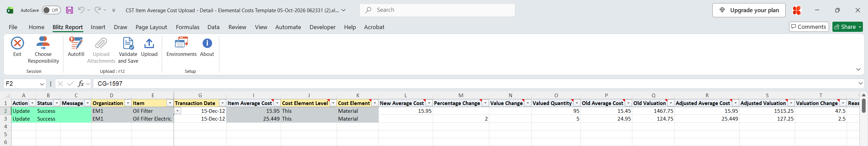Click the Redo arrow
Viewport: 868px width, 146px height.
[98, 10]
